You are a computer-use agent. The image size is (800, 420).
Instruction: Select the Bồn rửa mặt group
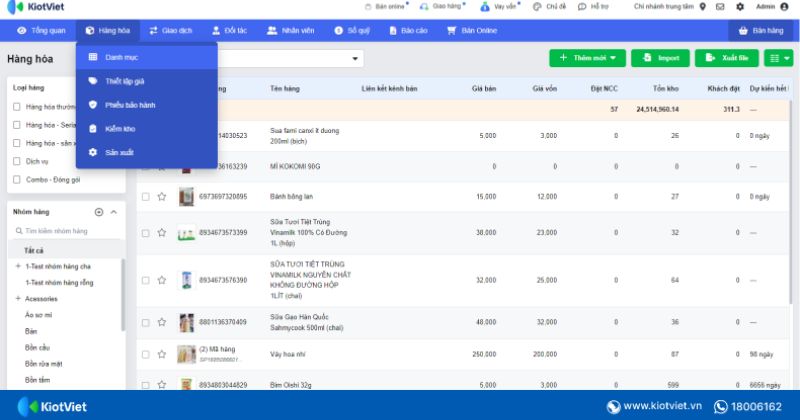pos(43,364)
